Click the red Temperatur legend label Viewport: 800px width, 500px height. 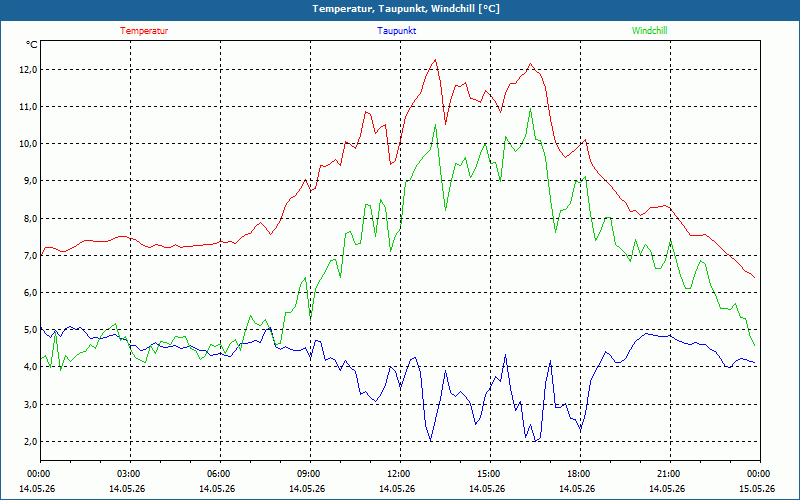[144, 31]
